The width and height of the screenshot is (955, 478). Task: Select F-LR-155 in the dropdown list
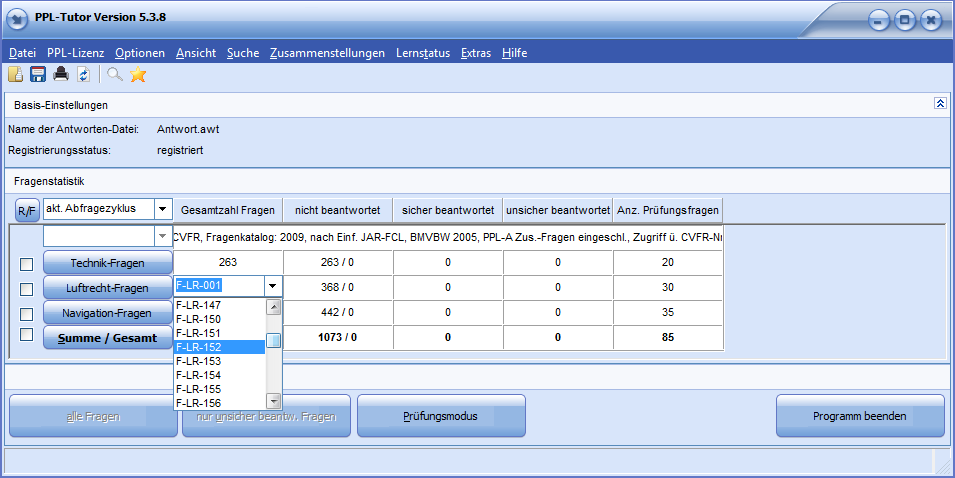[219, 389]
